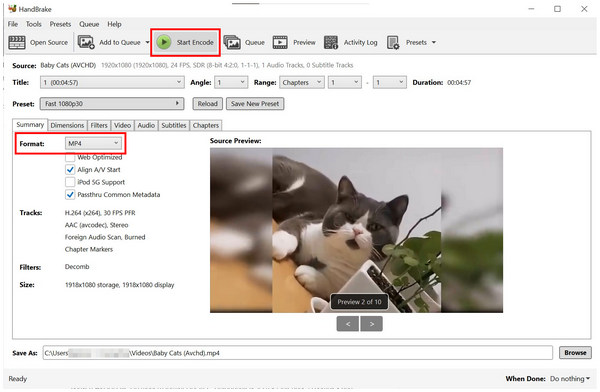Click the Start Encode label
The height and width of the screenshot is (392, 600).
[195, 42]
